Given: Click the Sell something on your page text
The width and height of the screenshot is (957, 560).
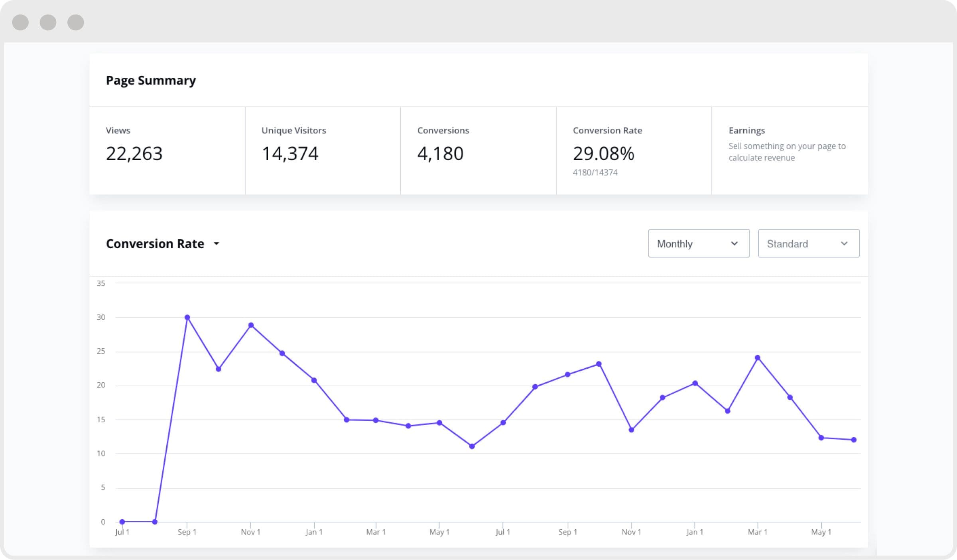Looking at the screenshot, I should [787, 152].
